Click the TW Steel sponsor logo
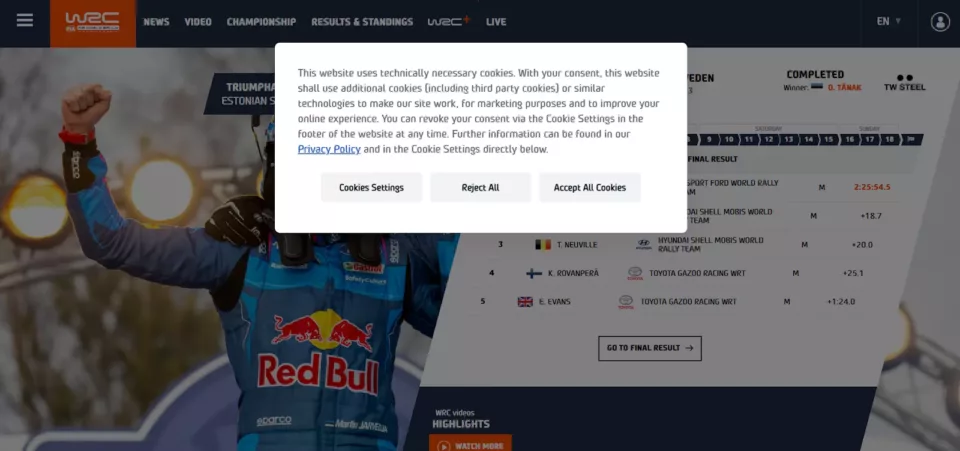Image resolution: width=960 pixels, height=451 pixels. pos(904,83)
